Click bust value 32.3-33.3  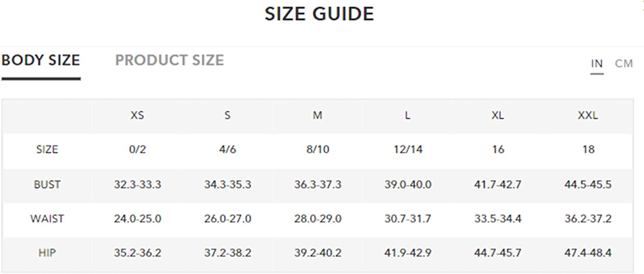[137, 185]
